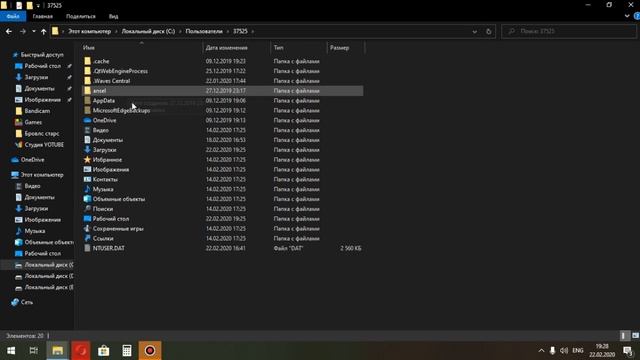Image resolution: width=640 pixels, height=360 pixels.
Task: Open the help question mark icon
Action: tap(636, 16)
